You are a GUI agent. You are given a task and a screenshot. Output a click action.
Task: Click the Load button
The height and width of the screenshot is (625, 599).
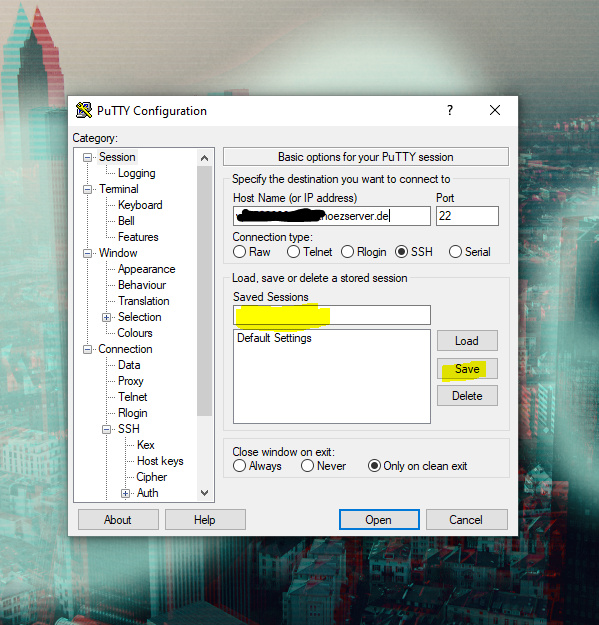click(467, 341)
